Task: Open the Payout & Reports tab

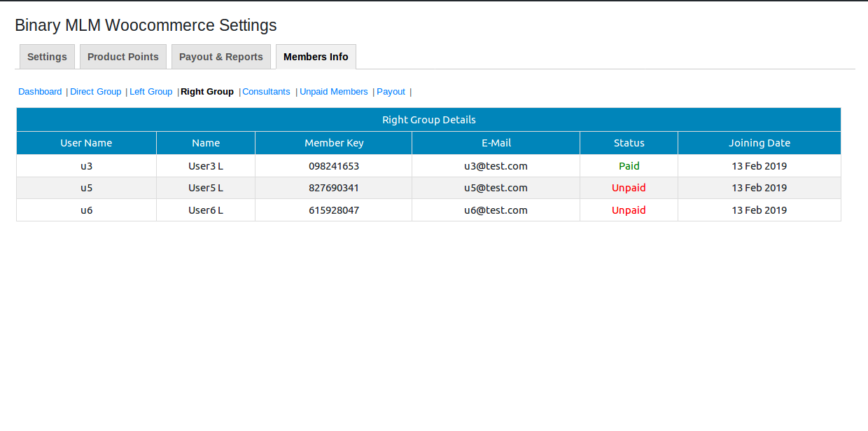Action: click(221, 57)
